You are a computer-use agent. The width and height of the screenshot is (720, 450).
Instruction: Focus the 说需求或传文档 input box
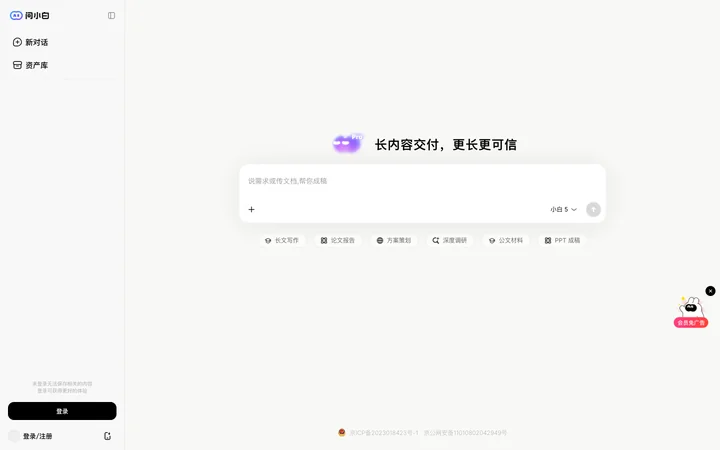422,181
